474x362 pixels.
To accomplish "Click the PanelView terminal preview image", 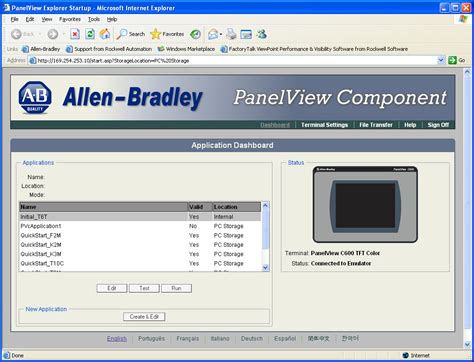I will [365, 205].
